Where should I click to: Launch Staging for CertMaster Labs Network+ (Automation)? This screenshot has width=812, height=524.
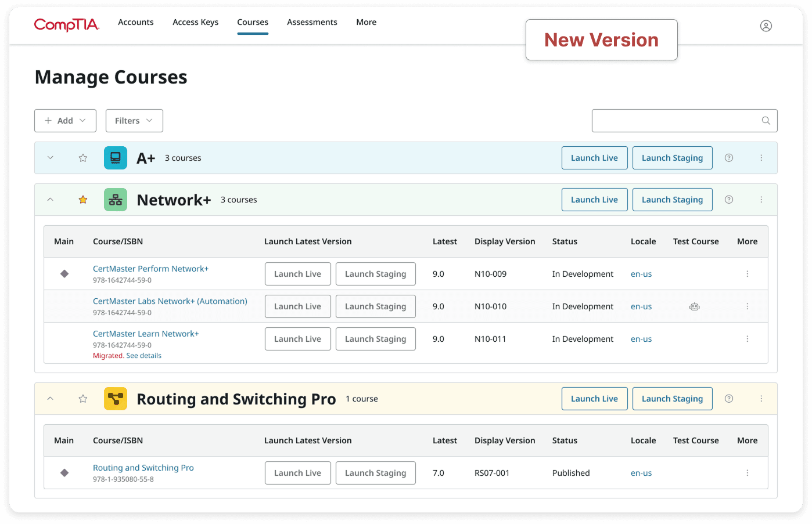point(376,306)
